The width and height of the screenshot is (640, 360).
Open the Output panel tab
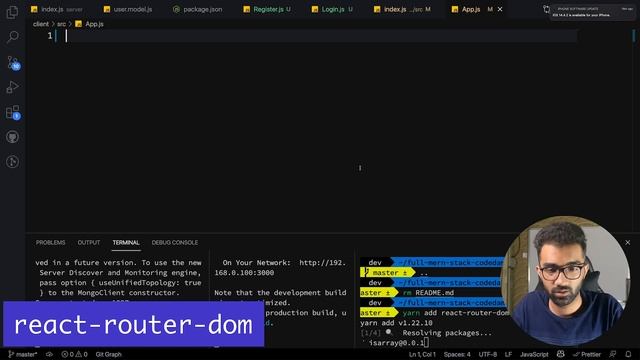tap(89, 242)
